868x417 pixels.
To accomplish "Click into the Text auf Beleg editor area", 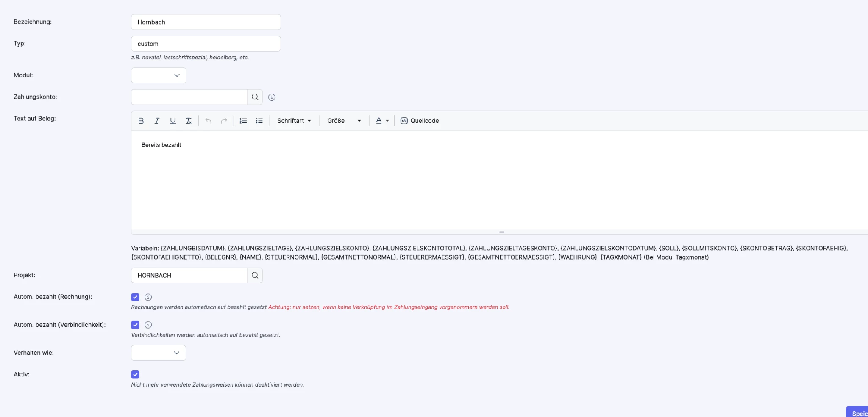I will tap(499, 180).
